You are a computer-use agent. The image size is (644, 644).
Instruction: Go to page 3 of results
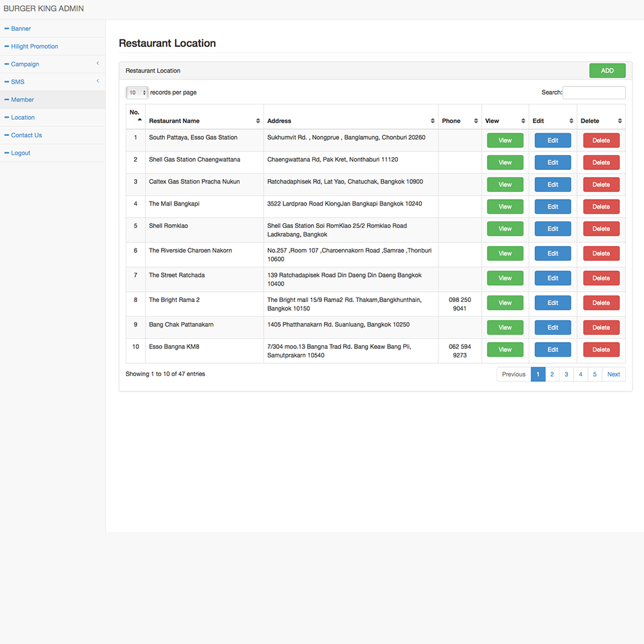pyautogui.click(x=566, y=374)
